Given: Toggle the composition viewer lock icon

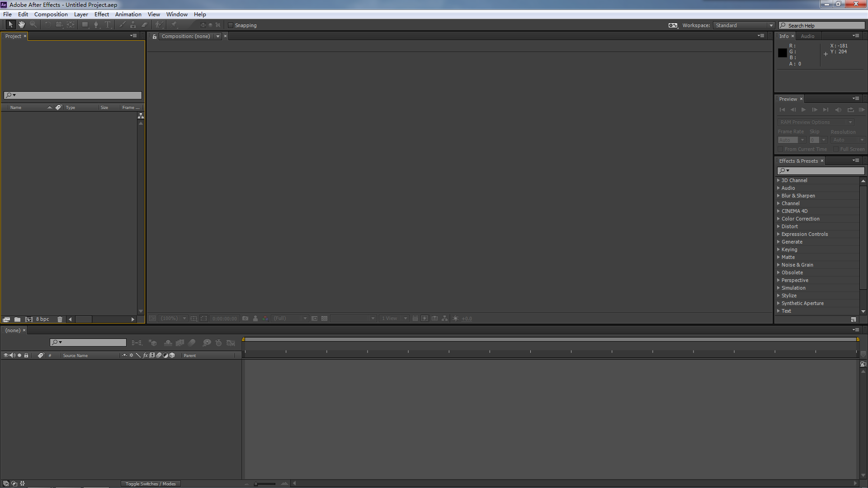Looking at the screenshot, I should 154,37.
